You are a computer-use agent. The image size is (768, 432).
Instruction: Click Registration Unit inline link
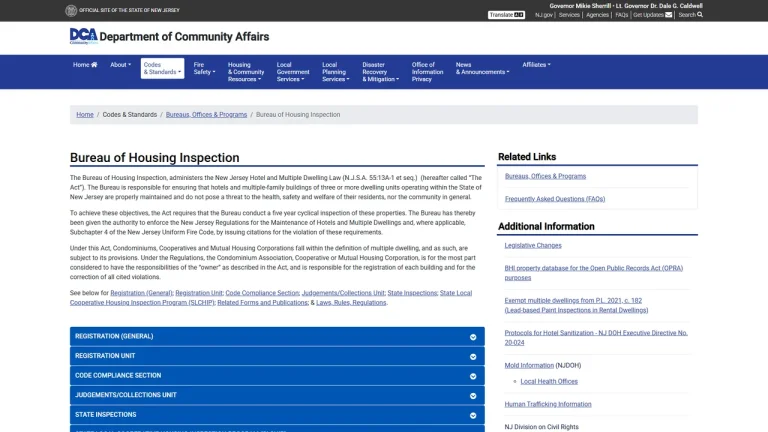point(199,293)
